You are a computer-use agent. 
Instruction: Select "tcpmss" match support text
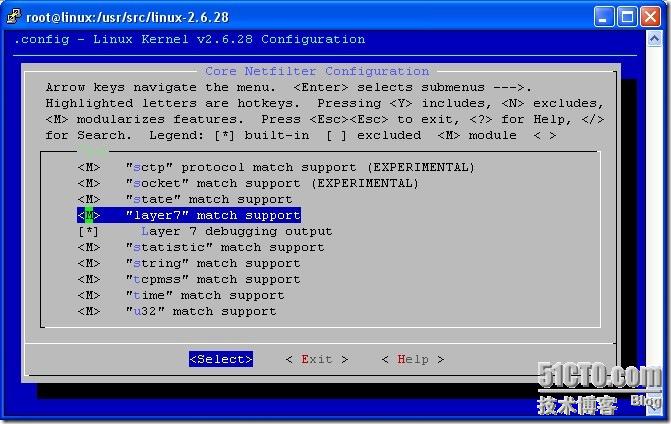(213, 279)
